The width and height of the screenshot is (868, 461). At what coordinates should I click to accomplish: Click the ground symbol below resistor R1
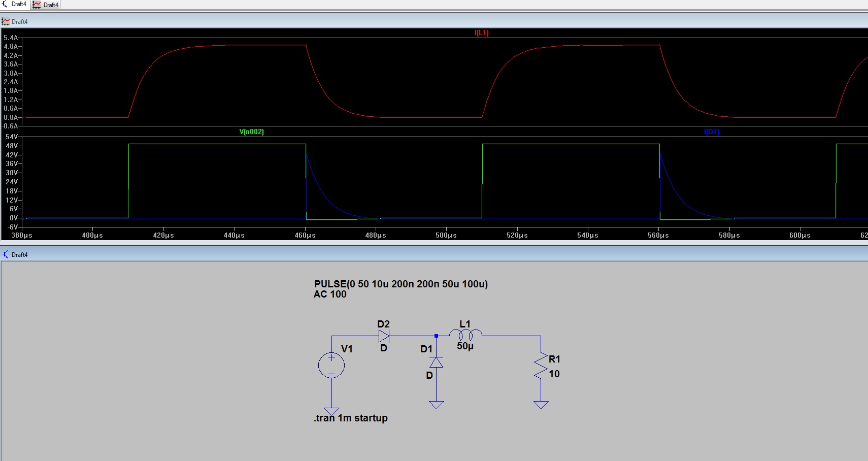(x=541, y=405)
